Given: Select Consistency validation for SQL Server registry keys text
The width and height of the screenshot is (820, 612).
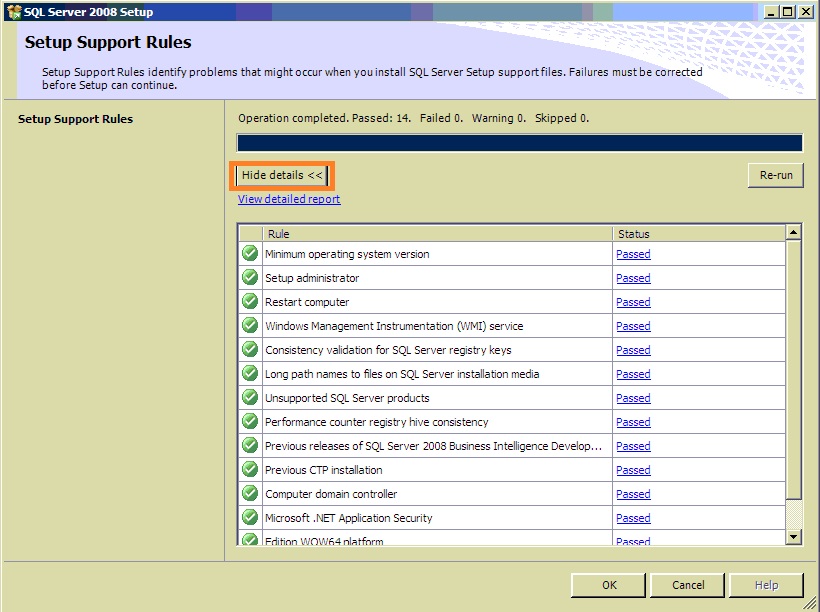Looking at the screenshot, I should tap(388, 350).
